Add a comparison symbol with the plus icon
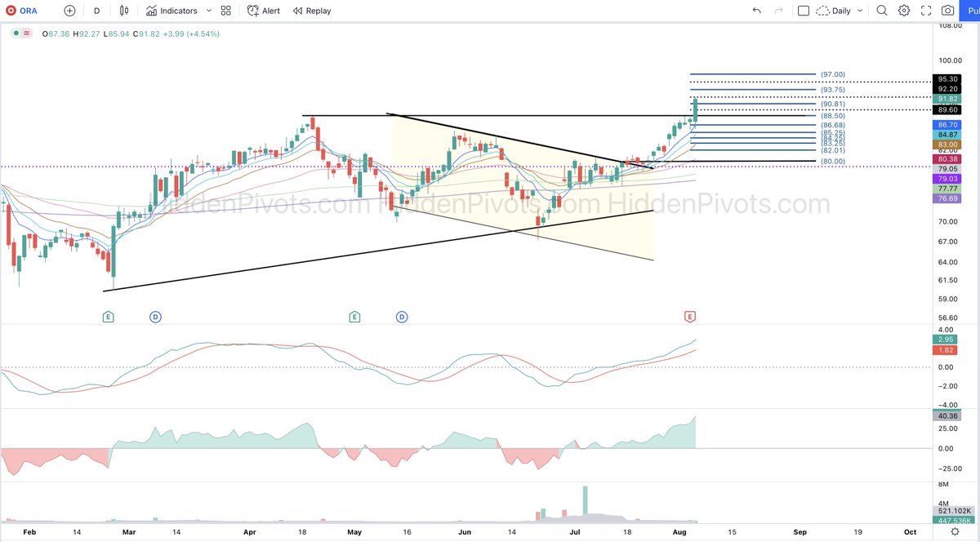This screenshot has height=542, width=980. click(x=69, y=11)
